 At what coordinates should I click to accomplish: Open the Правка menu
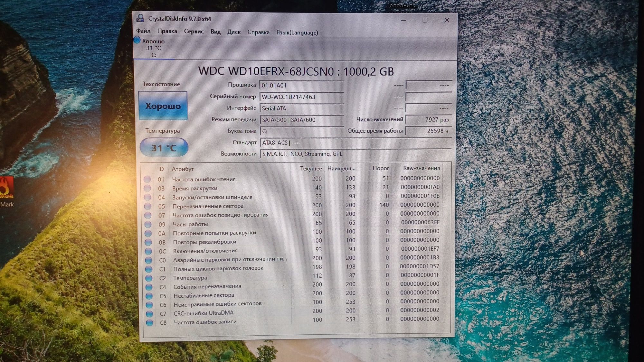(x=167, y=31)
